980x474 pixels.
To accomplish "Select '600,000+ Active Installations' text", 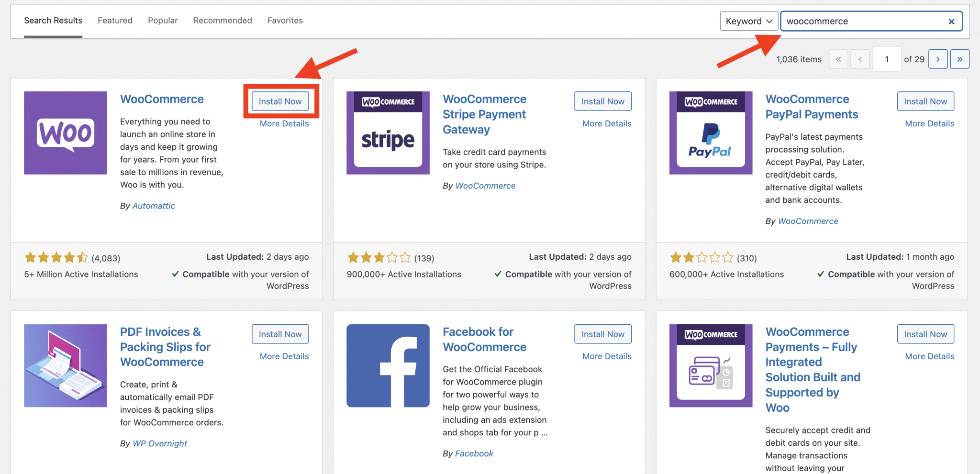I will pyautogui.click(x=726, y=274).
